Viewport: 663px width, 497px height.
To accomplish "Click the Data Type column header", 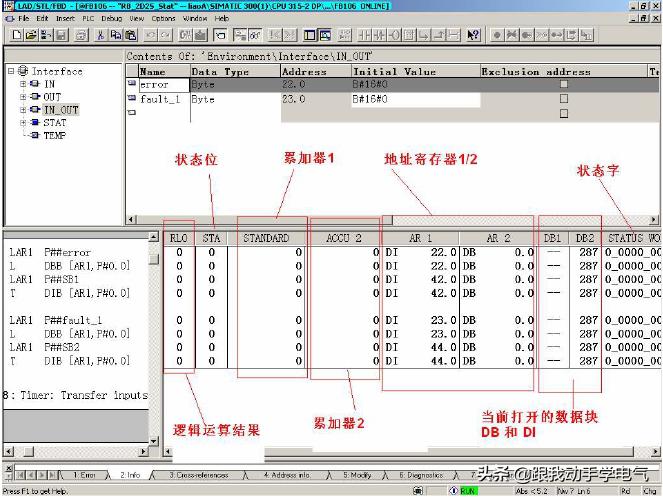I will 235,71.
